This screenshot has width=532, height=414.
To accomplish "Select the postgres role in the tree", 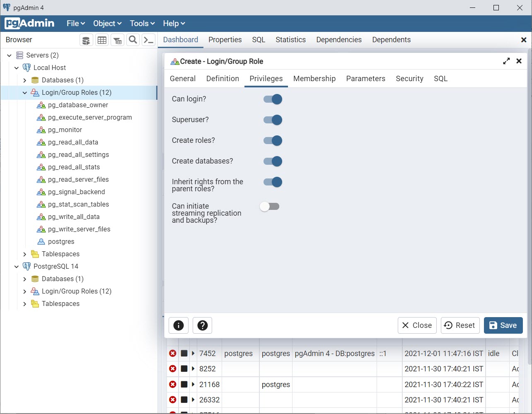I will pyautogui.click(x=61, y=242).
